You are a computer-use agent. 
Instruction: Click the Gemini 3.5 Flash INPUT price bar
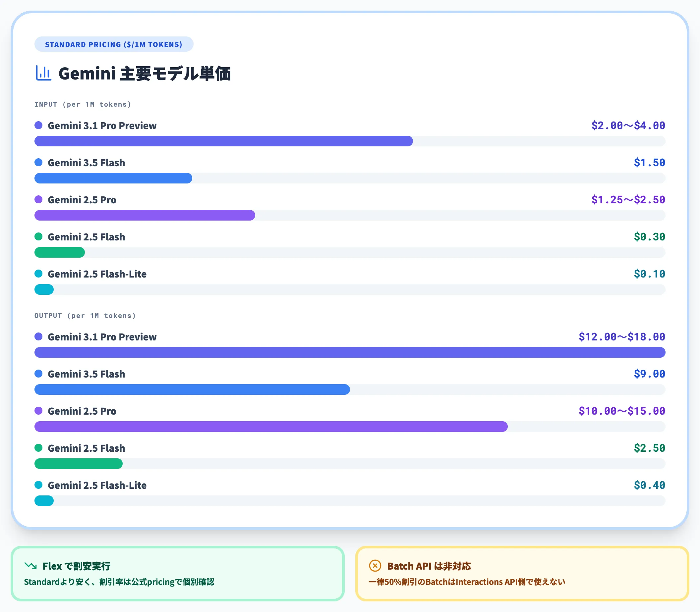(113, 178)
